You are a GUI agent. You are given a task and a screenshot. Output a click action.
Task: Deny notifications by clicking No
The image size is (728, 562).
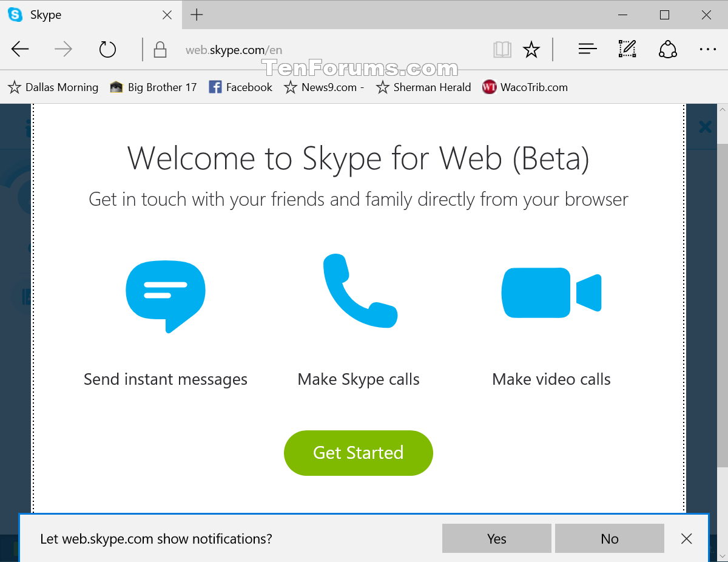point(610,538)
